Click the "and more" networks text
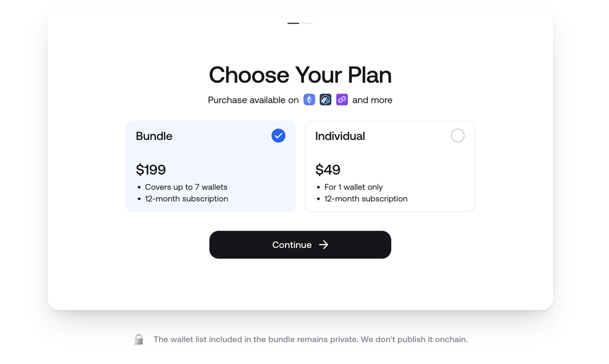This screenshot has width=609, height=364. (x=372, y=100)
